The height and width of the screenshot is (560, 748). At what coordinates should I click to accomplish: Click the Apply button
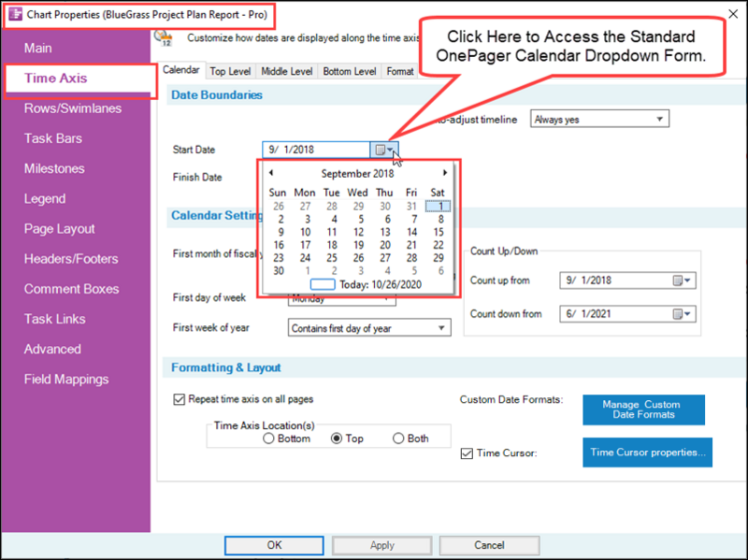(382, 545)
